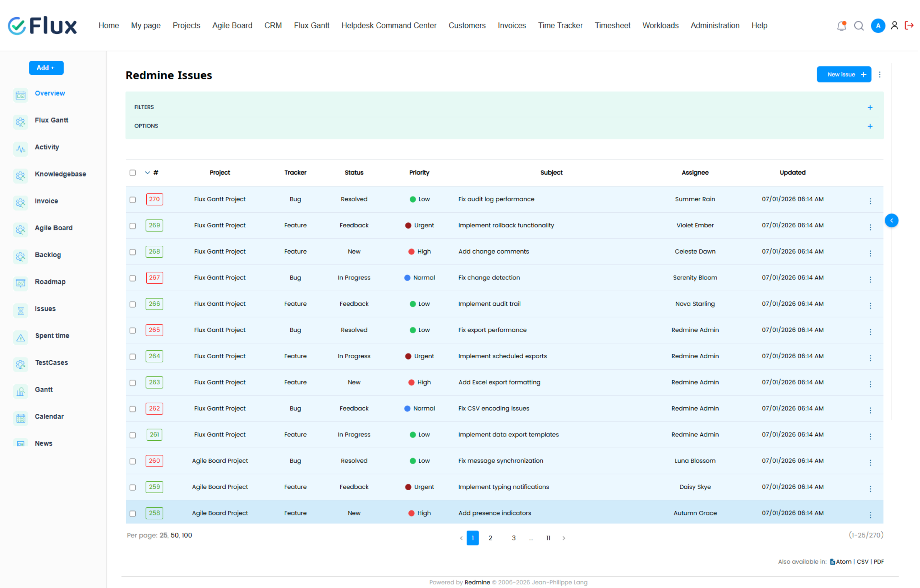Viewport: 920px width, 588px height.
Task: Sort by Priority column header
Action: (419, 172)
